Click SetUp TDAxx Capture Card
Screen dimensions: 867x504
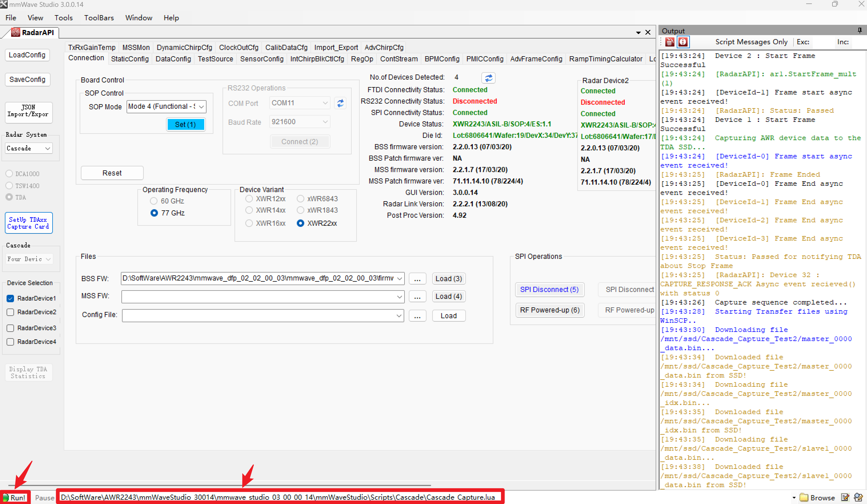coord(29,223)
